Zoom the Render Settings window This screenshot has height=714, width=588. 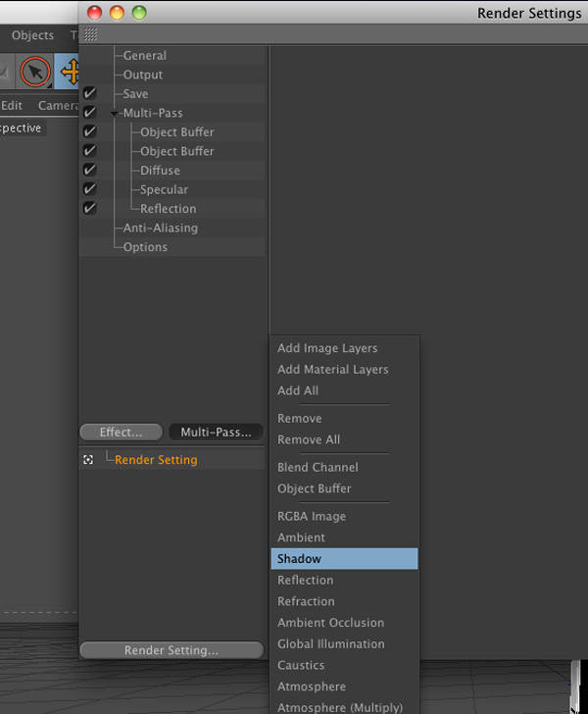pyautogui.click(x=139, y=13)
